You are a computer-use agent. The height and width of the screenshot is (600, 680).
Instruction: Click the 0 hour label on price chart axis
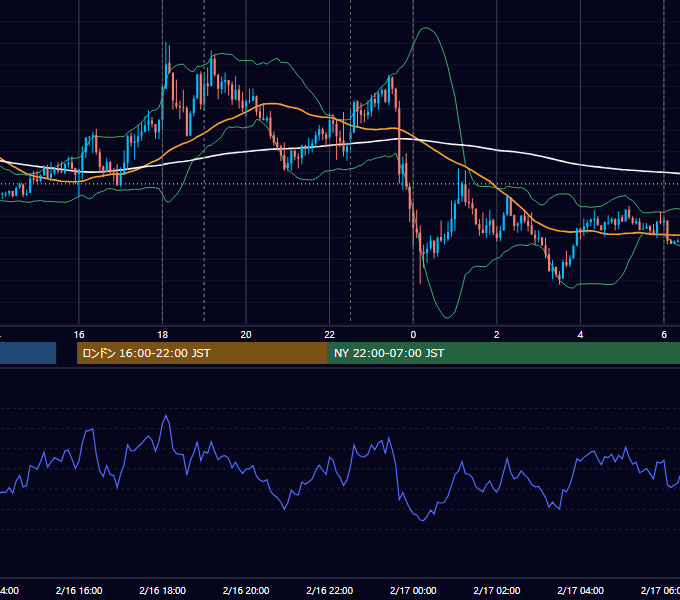[x=413, y=335]
